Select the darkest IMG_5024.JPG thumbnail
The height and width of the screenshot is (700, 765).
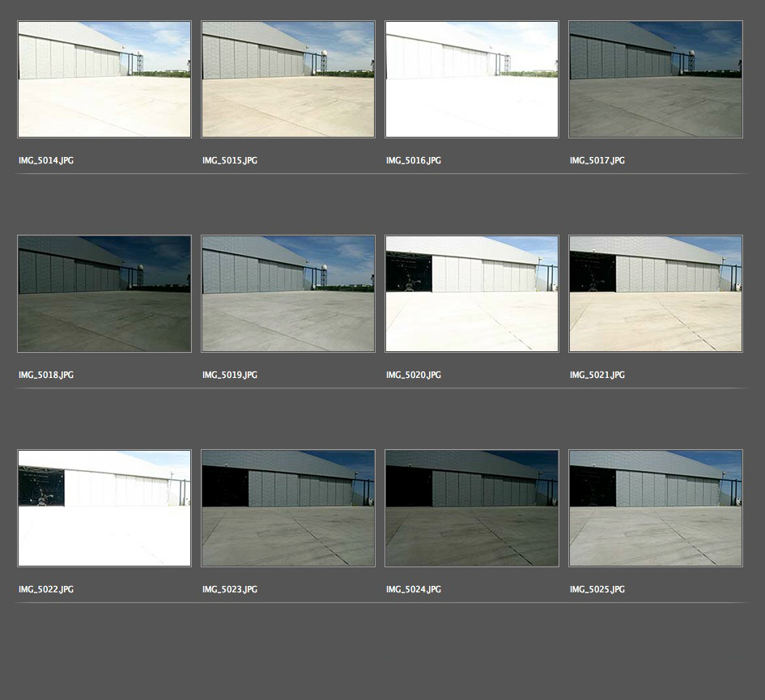[472, 508]
